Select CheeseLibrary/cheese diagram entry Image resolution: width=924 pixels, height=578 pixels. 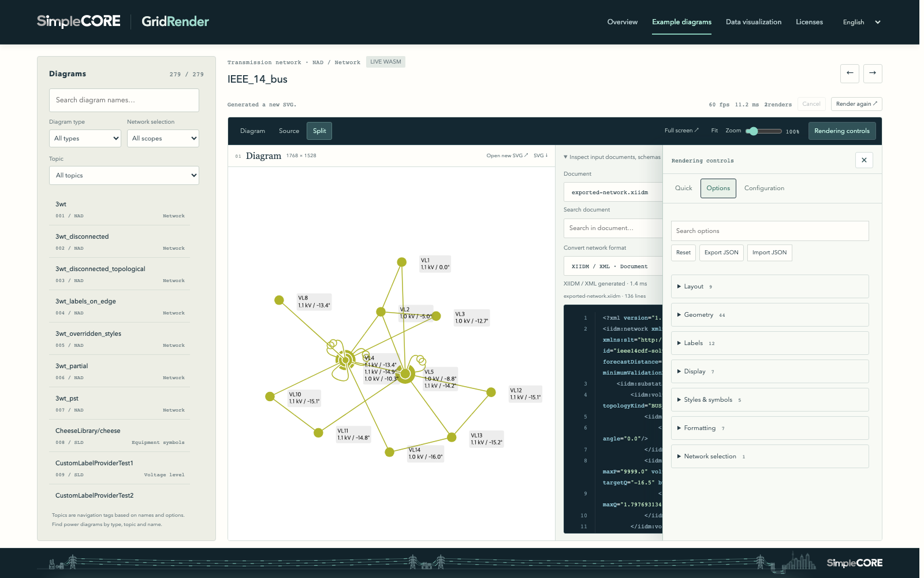pos(120,436)
